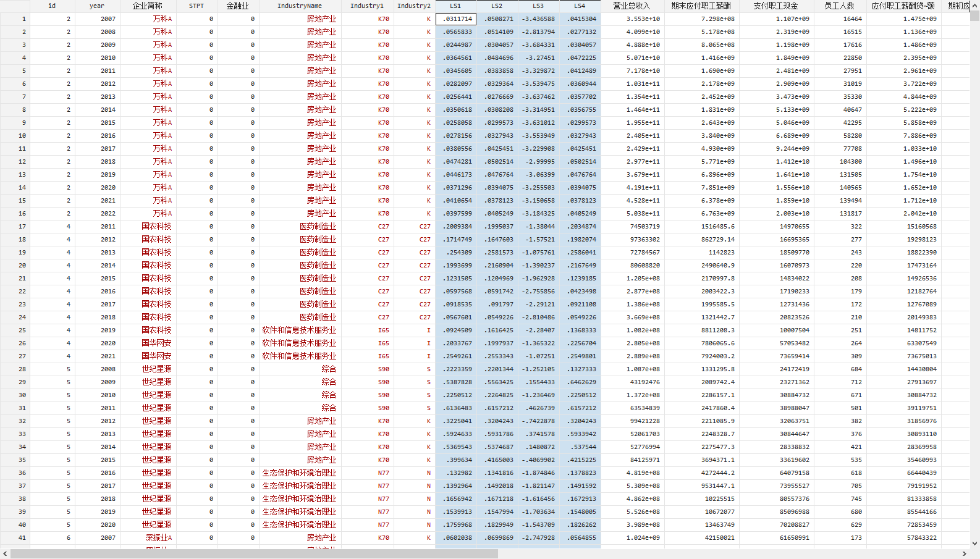Click the cell with value 61650991
This screenshot has width=980, height=559.
point(776,538)
